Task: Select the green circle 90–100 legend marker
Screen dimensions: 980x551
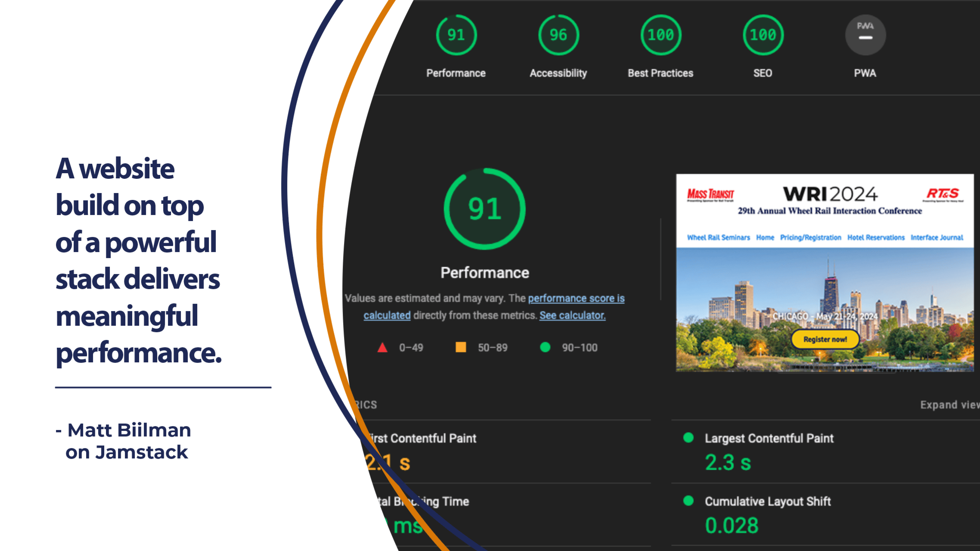Action: [545, 347]
